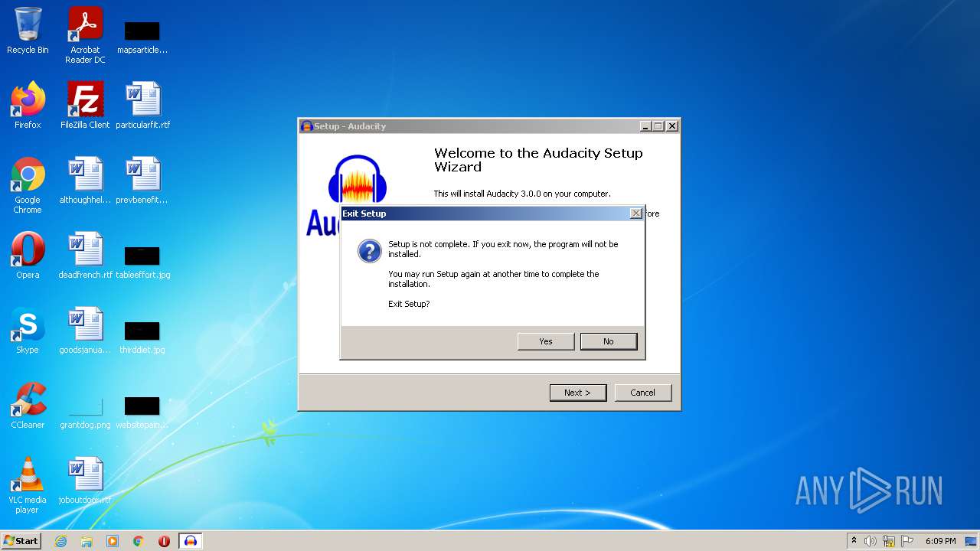The image size is (980, 551).
Task: Click the question mark icon in dialog
Action: pos(369,251)
